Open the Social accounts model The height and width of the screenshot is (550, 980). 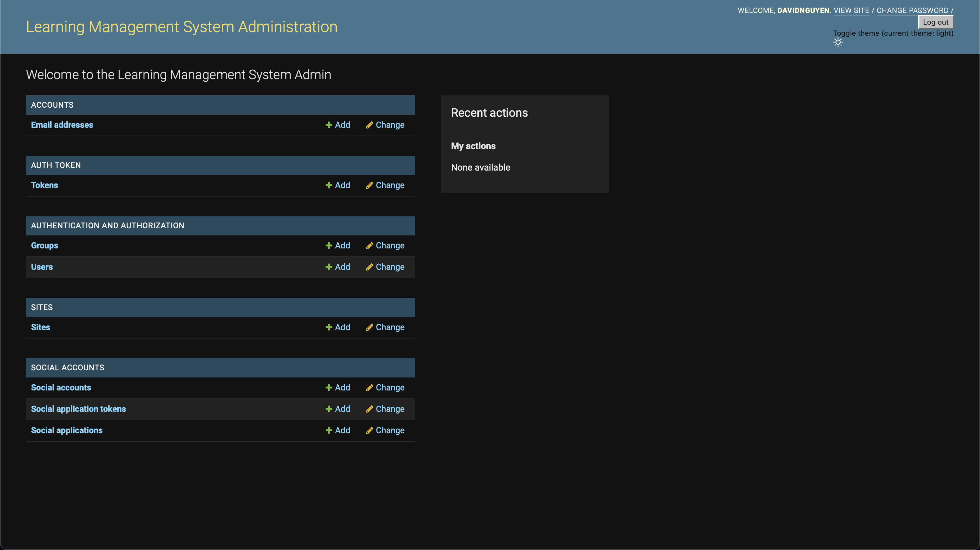[x=61, y=388]
